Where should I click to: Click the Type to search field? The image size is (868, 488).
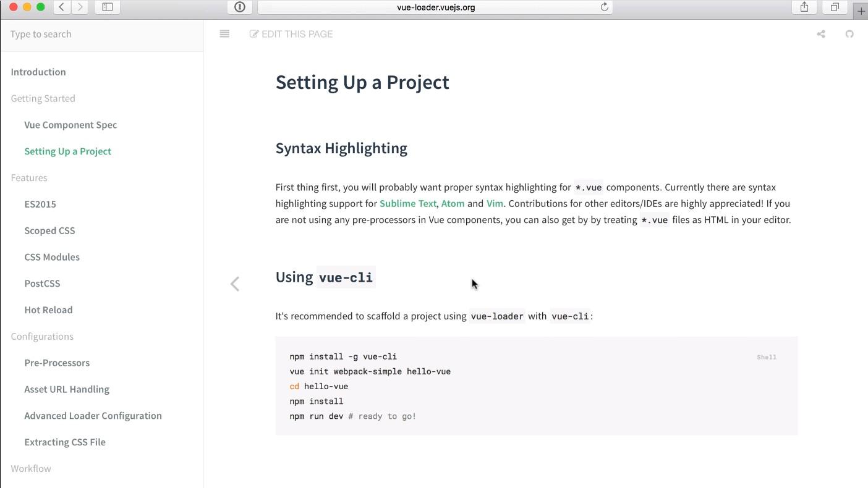(102, 34)
